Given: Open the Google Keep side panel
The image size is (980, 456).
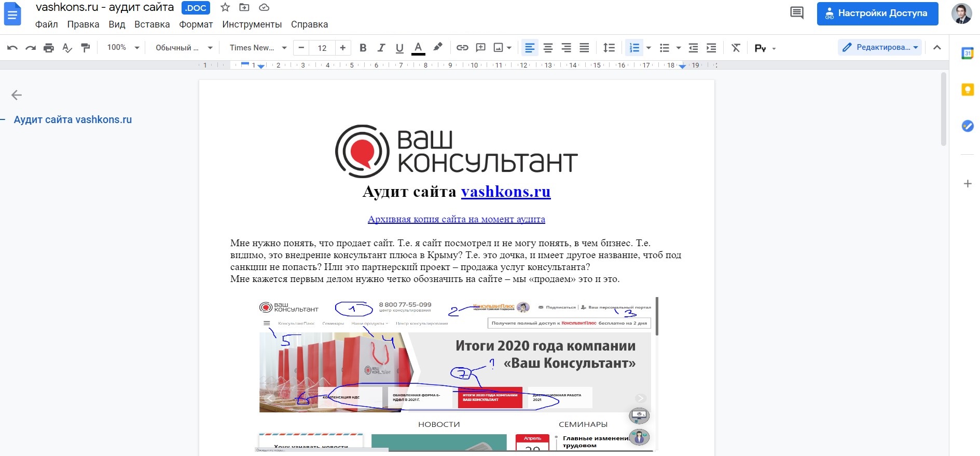Looking at the screenshot, I should pyautogui.click(x=968, y=89).
